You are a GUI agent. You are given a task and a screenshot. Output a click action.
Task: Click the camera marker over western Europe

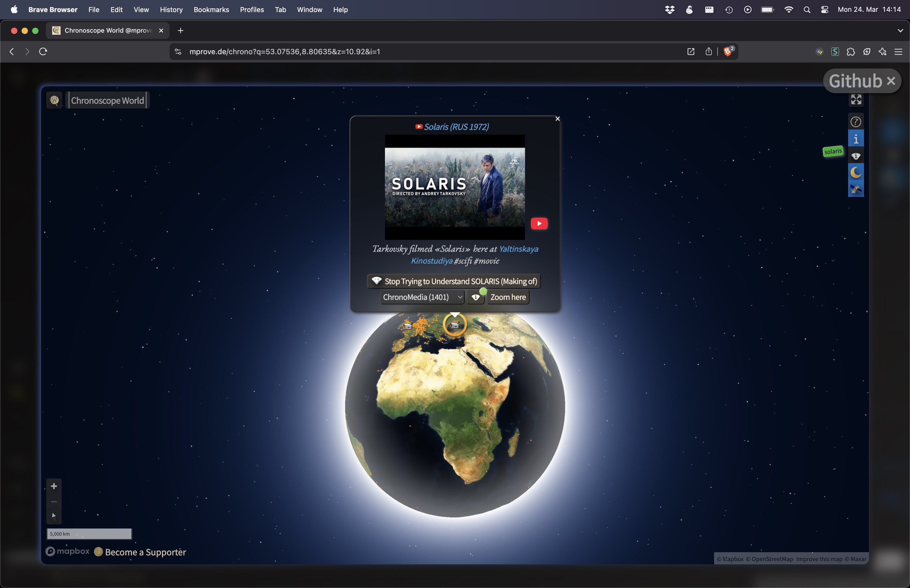point(407,326)
